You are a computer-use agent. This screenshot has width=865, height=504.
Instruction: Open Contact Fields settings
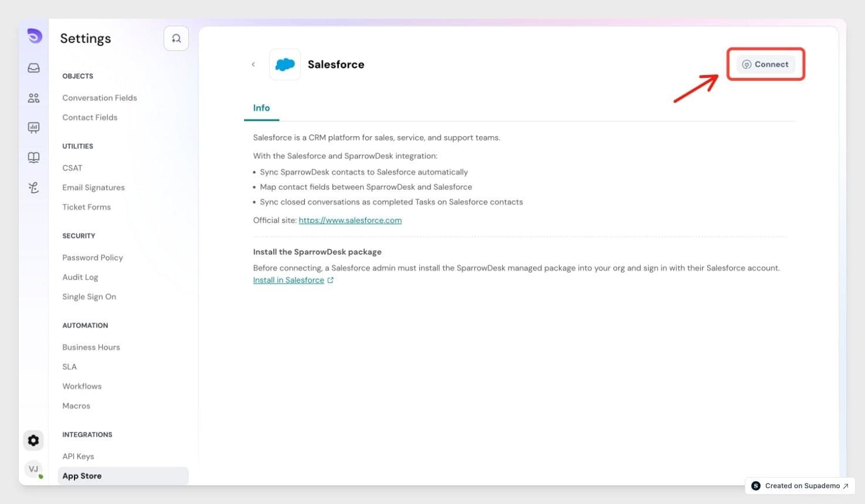tap(90, 117)
